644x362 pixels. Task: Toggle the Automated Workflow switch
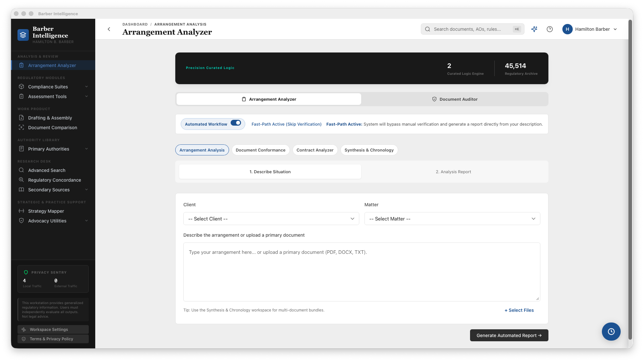(x=236, y=123)
